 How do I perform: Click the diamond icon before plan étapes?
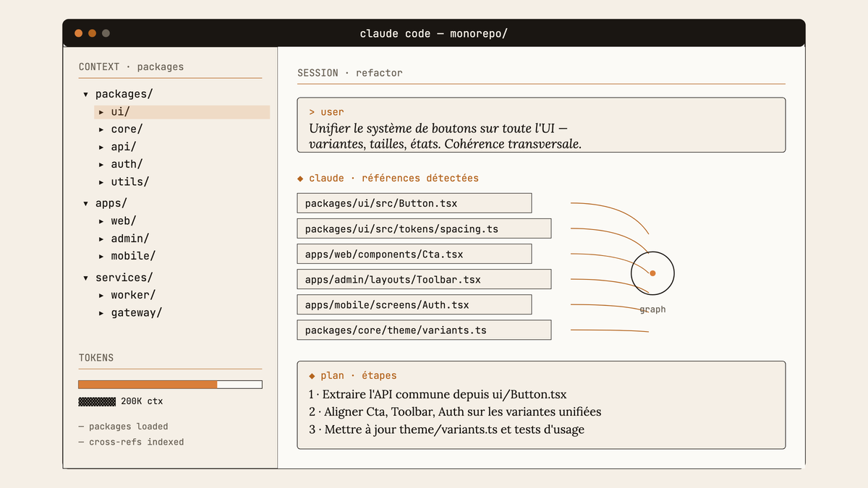[x=312, y=376]
